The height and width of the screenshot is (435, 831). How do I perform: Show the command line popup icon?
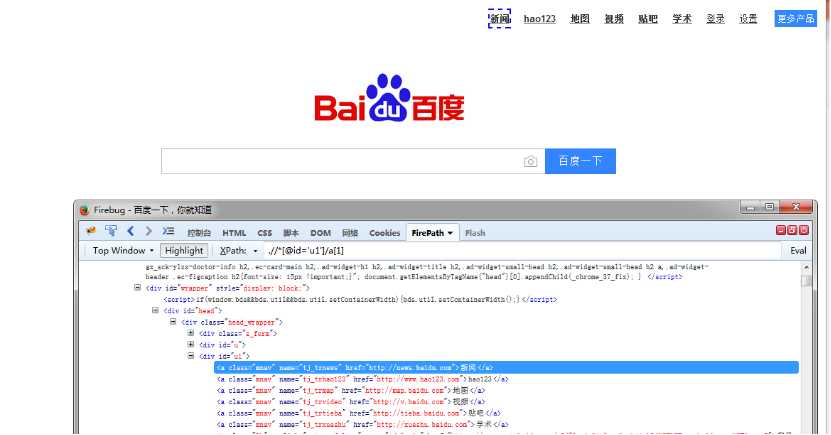pos(168,231)
